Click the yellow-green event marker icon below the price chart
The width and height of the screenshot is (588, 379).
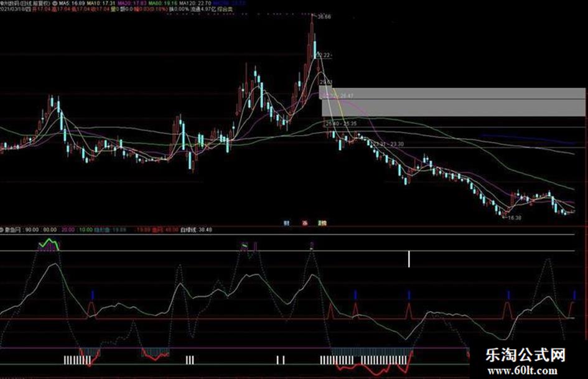(x=322, y=223)
